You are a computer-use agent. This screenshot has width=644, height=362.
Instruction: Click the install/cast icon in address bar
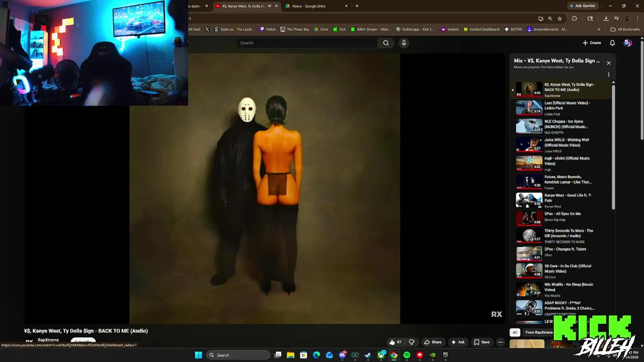[540, 19]
